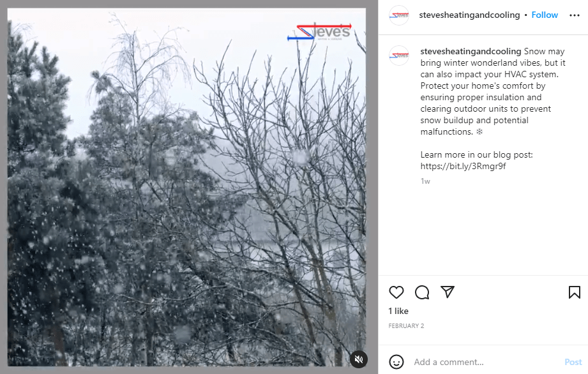Open the FEBRUARY 2 date link
Viewport: 588px width, 374px height.
(406, 326)
